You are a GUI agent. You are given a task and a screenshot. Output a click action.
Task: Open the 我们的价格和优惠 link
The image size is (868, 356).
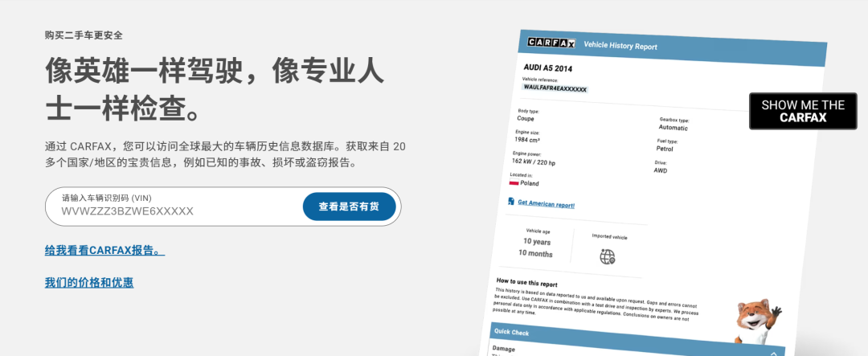[89, 282]
